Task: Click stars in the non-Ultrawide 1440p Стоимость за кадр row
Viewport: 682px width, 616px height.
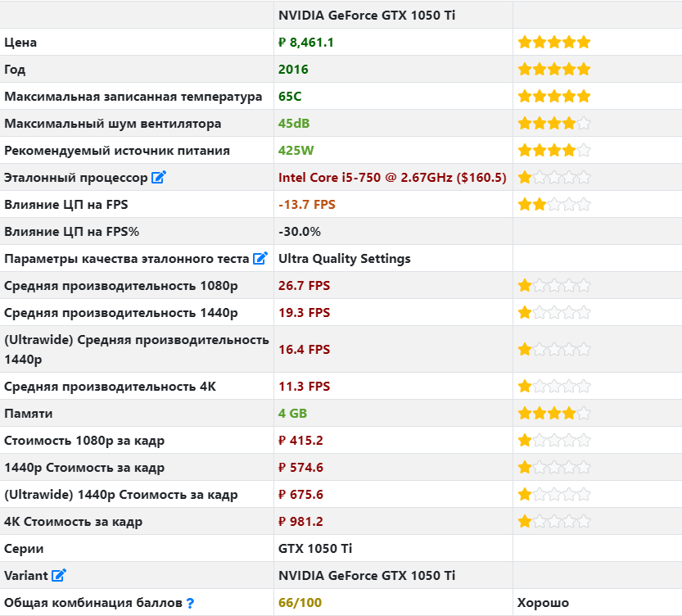Action: coord(554,467)
